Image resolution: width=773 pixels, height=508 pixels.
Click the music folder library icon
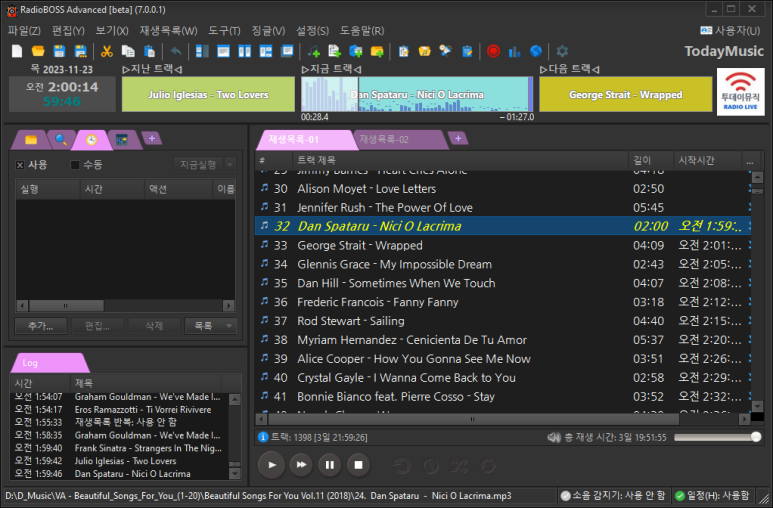pos(424,51)
